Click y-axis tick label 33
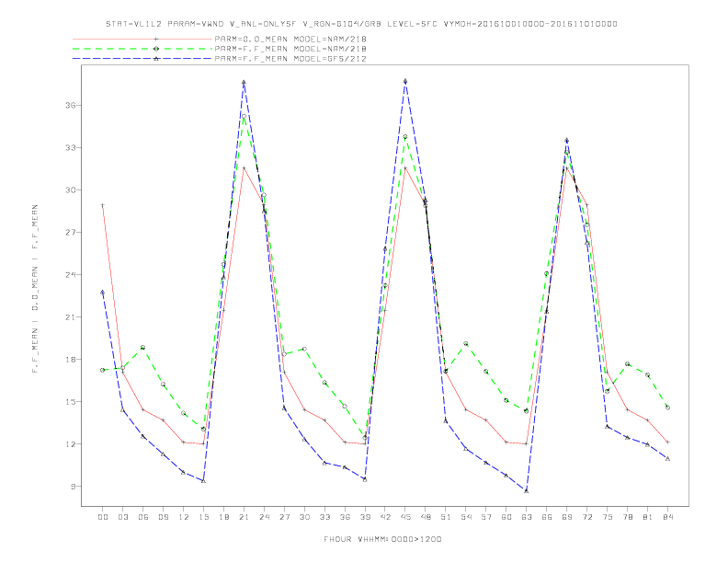Image resolution: width=728 pixels, height=563 pixels. click(x=71, y=148)
